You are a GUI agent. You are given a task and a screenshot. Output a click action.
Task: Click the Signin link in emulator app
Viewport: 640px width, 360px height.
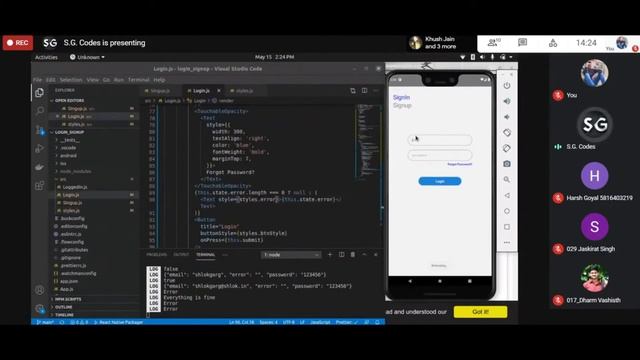point(401,97)
